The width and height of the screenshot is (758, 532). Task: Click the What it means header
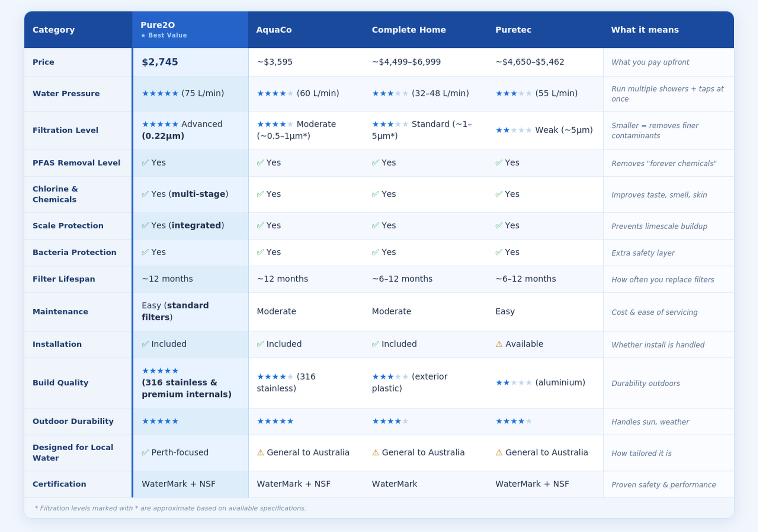tap(645, 30)
